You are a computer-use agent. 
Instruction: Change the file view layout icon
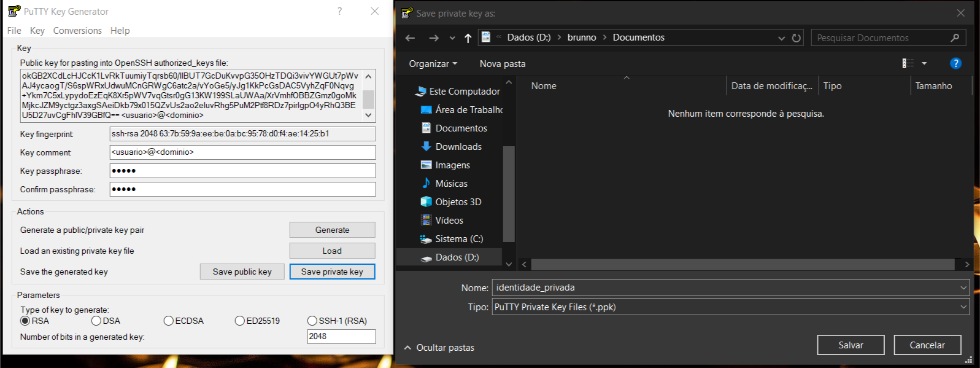coord(908,63)
